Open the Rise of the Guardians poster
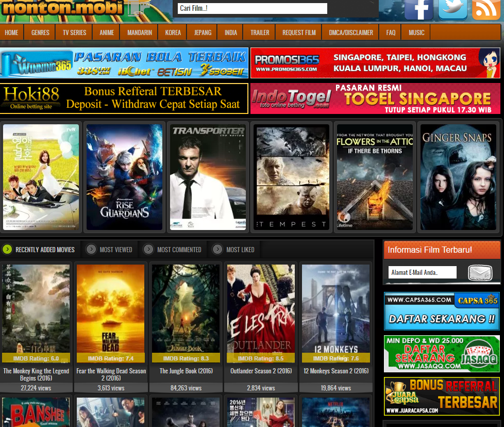This screenshot has width=504, height=427. [124, 177]
